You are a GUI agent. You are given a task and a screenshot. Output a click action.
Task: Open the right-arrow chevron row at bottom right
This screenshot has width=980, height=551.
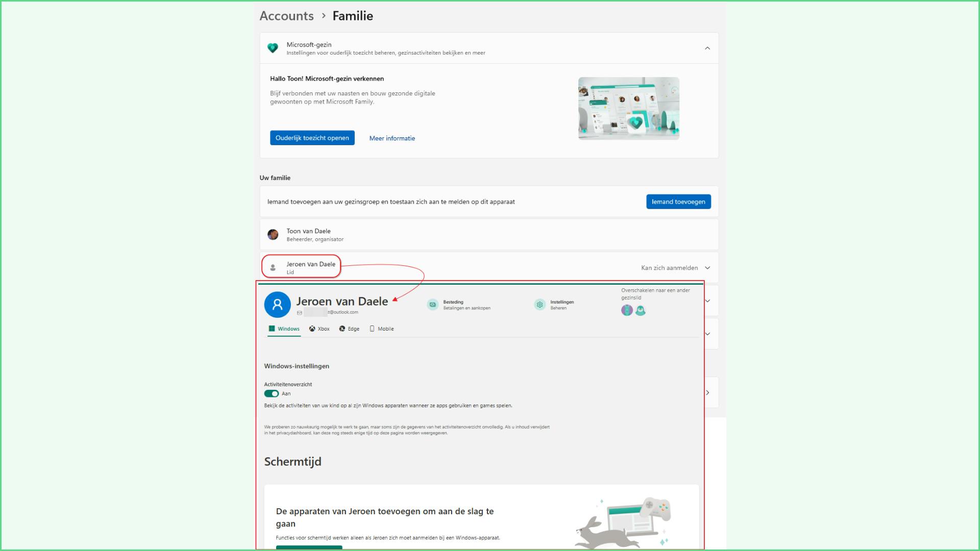pos(707,392)
